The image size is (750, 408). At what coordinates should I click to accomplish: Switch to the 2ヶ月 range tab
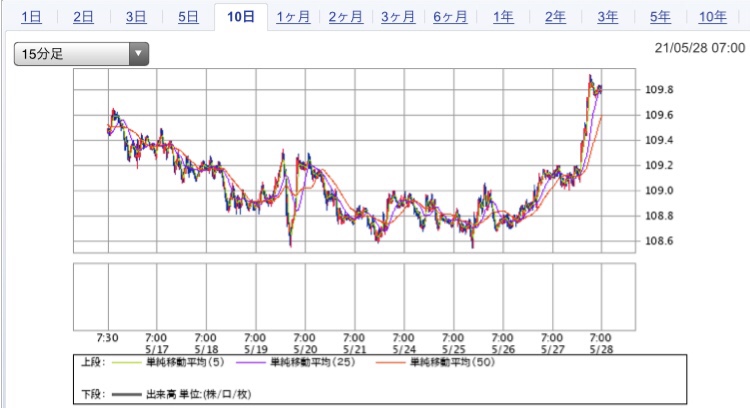(345, 17)
